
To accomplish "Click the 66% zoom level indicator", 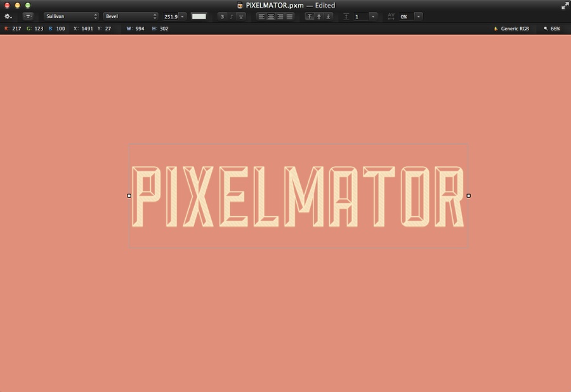I will (x=552, y=29).
